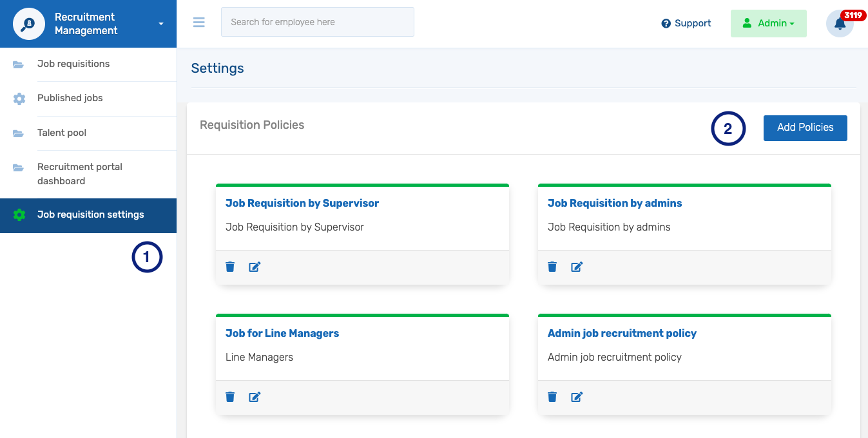Click the Talent pool folder icon

pyautogui.click(x=18, y=133)
